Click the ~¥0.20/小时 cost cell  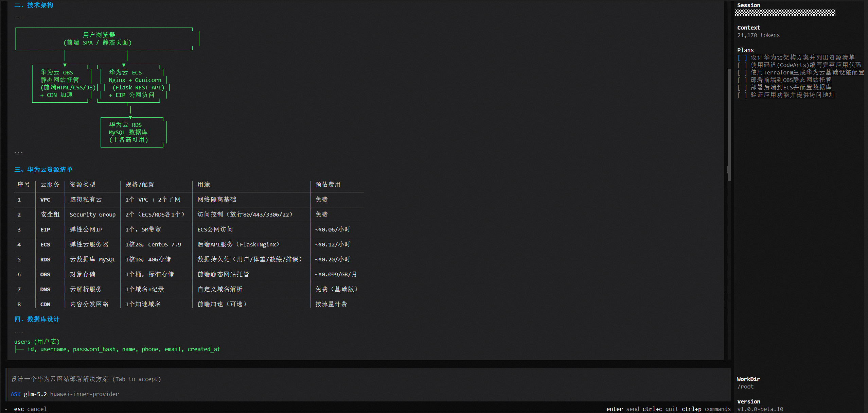333,259
